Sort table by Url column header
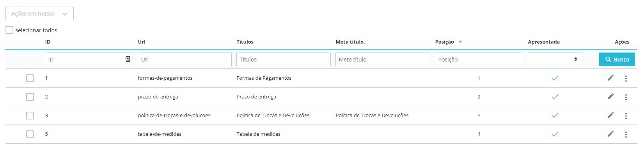The height and width of the screenshot is (158, 644). (x=142, y=42)
